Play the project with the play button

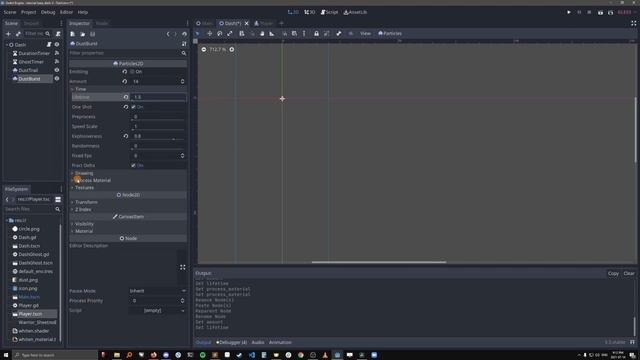pyautogui.click(x=569, y=12)
